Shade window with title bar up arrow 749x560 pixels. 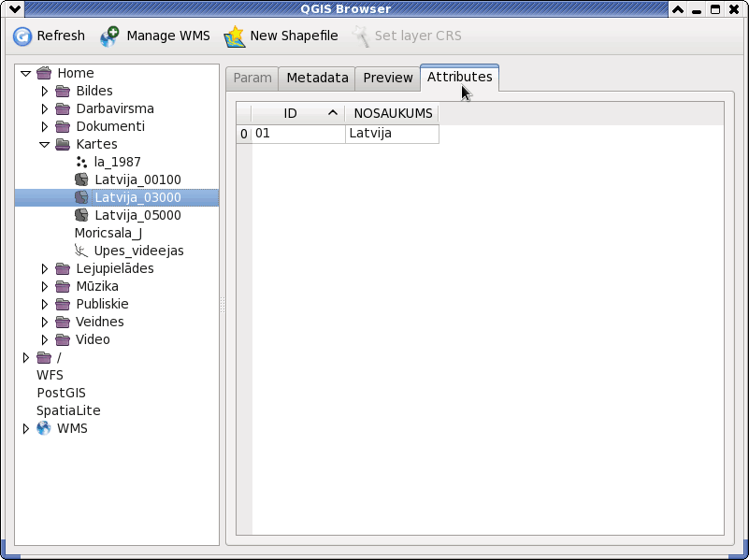(677, 9)
